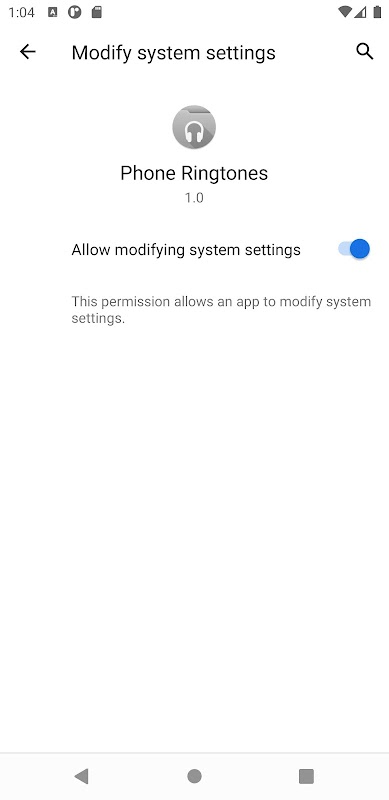The width and height of the screenshot is (389, 800).
Task: Tap the battery icon in status bar
Action: pyautogui.click(x=377, y=12)
